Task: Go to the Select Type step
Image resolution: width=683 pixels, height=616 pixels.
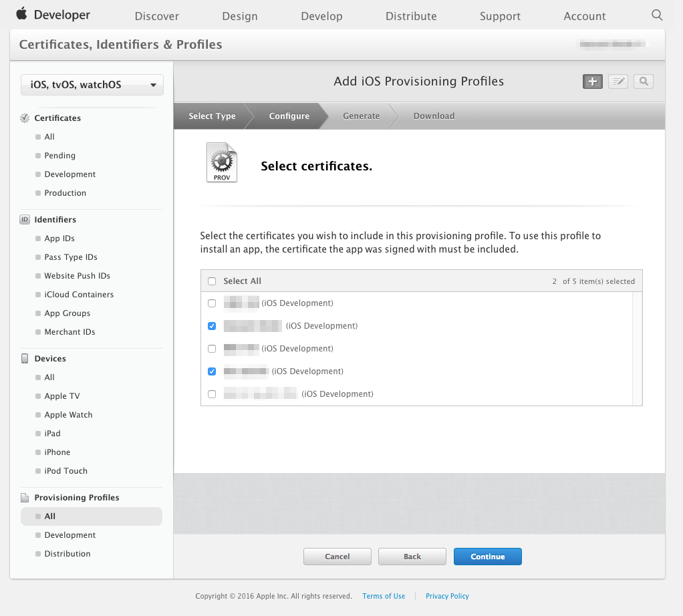Action: (x=212, y=116)
